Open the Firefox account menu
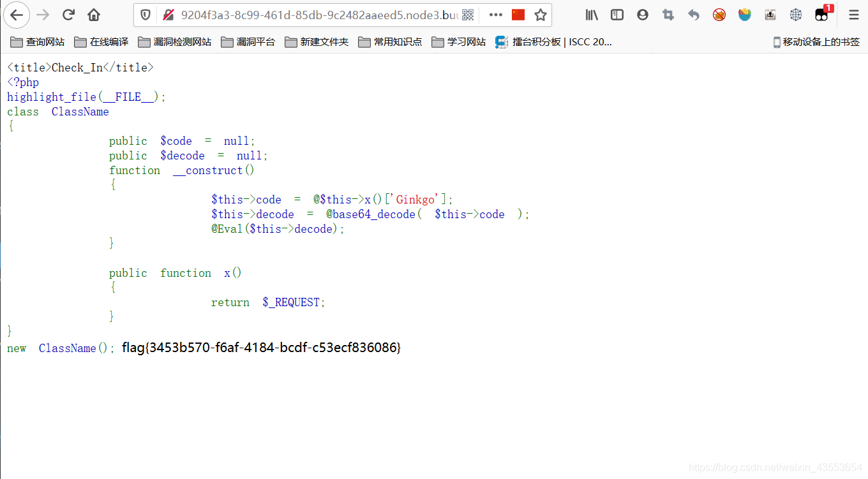Image resolution: width=868 pixels, height=479 pixels. click(643, 15)
